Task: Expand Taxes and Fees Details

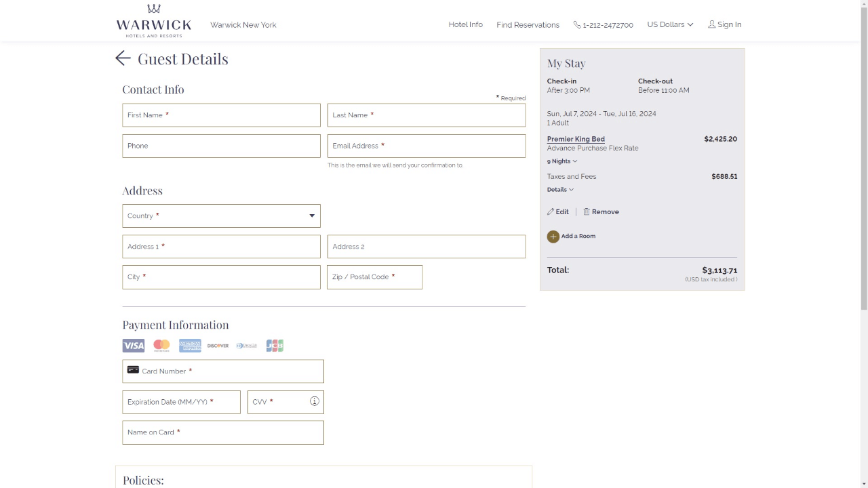Action: coord(560,190)
